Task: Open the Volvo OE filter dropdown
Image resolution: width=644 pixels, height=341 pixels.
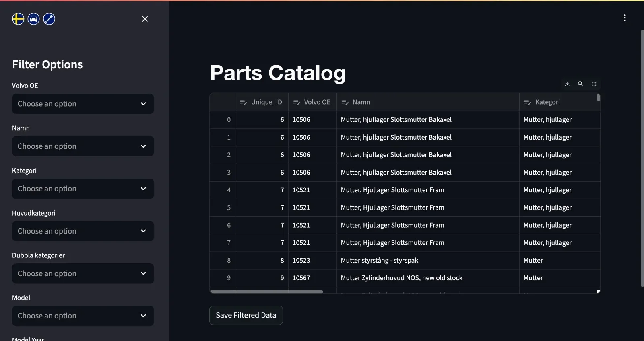Action: tap(83, 104)
